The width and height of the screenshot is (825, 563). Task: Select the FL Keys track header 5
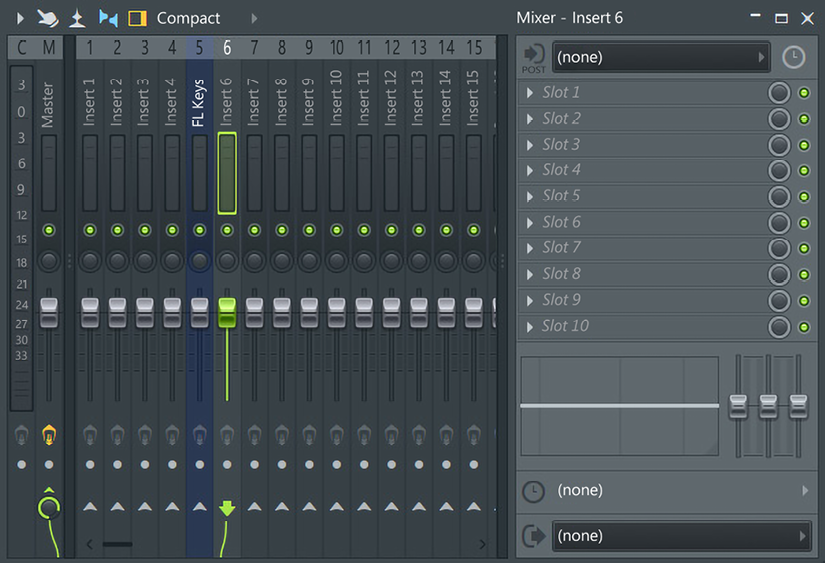pyautogui.click(x=199, y=48)
